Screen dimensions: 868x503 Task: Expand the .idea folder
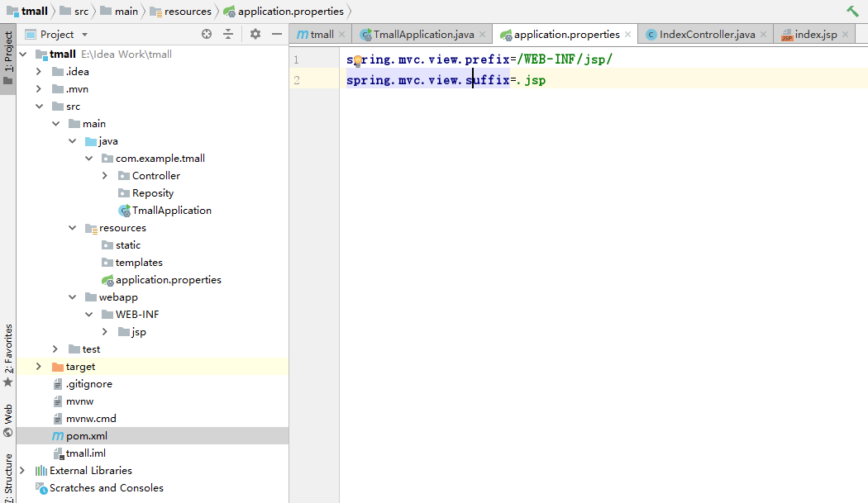tap(39, 71)
